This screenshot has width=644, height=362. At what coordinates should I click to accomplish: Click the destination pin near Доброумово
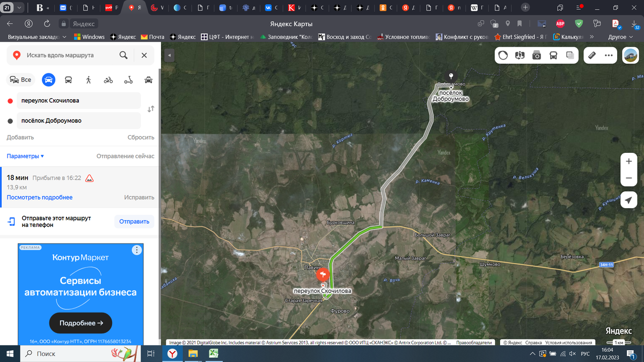[x=451, y=77]
